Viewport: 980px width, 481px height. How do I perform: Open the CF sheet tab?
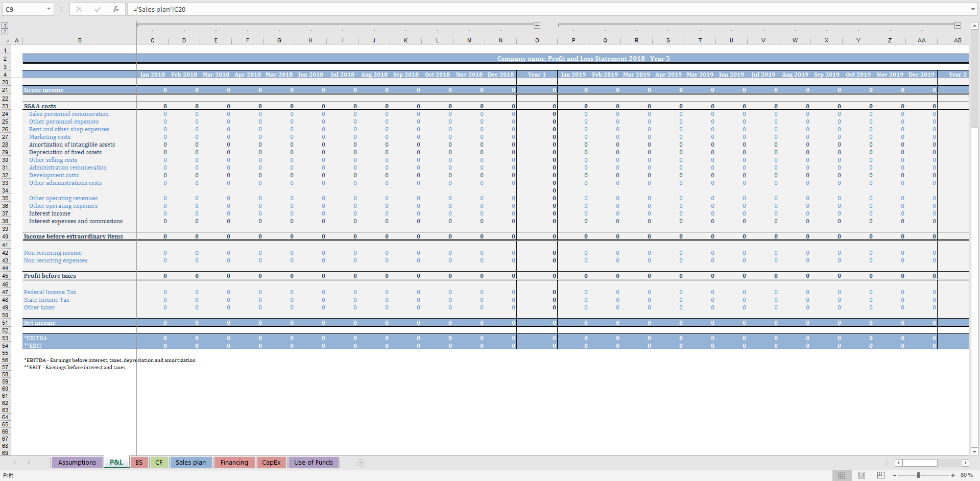click(159, 463)
